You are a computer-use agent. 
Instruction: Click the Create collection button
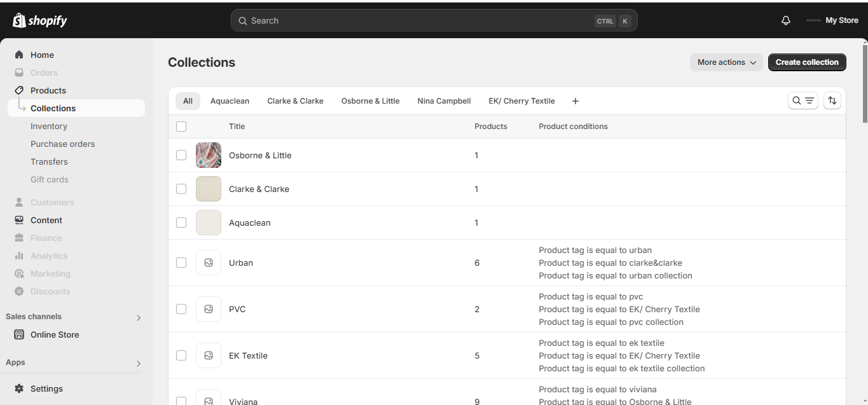pos(807,62)
